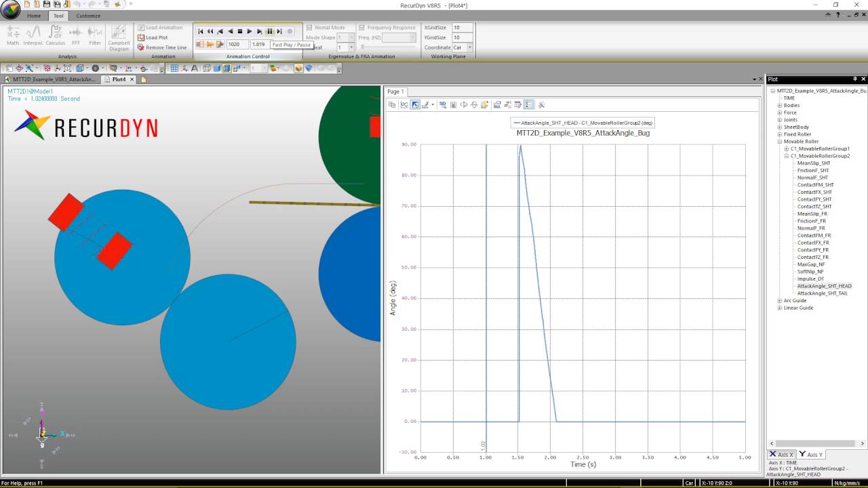The image size is (868, 488).
Task: Close the Plot4 document tab
Action: coord(132,79)
